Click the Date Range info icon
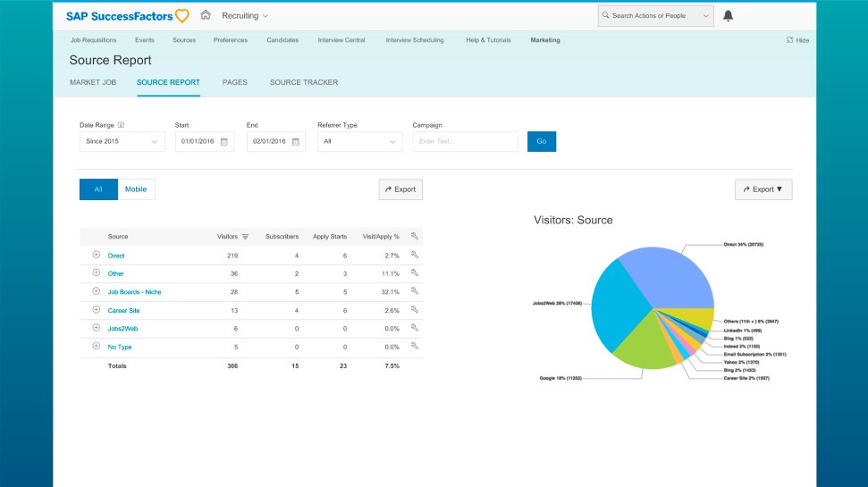The height and width of the screenshot is (487, 868). pyautogui.click(x=121, y=125)
